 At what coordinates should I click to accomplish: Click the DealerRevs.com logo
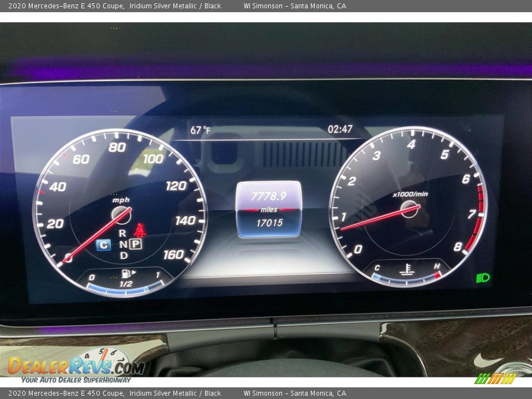[x=76, y=366]
